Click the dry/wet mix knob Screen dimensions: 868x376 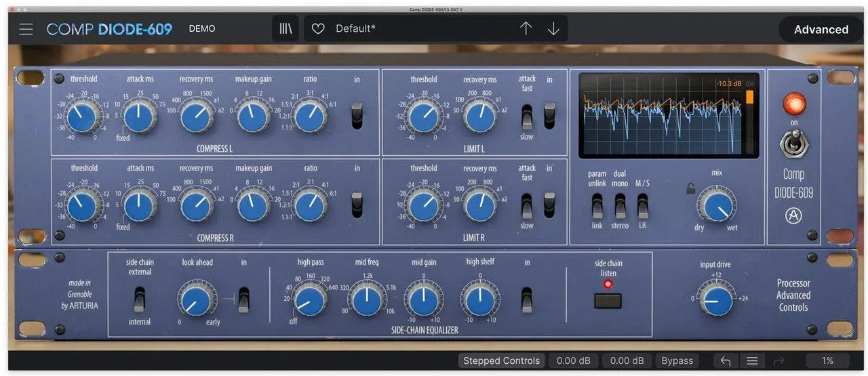716,205
